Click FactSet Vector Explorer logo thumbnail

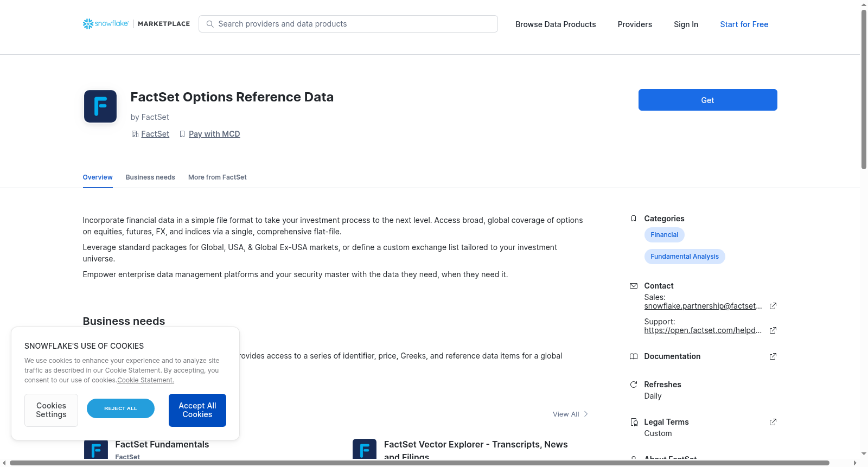[x=365, y=449]
